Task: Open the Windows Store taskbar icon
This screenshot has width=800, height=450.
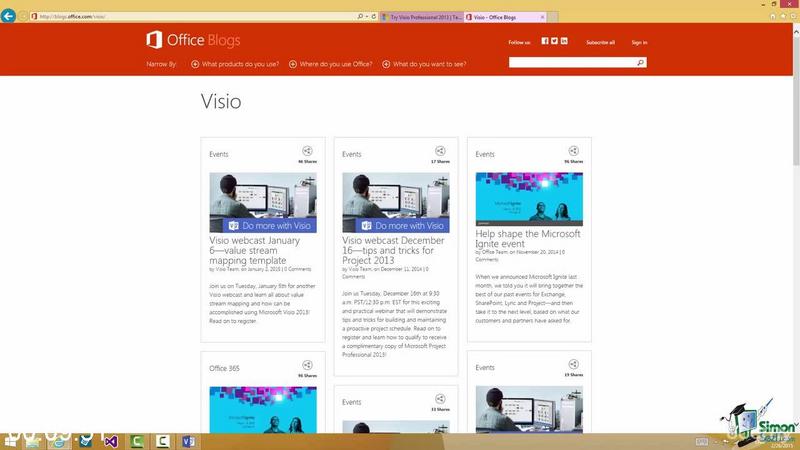Action: tap(85, 441)
